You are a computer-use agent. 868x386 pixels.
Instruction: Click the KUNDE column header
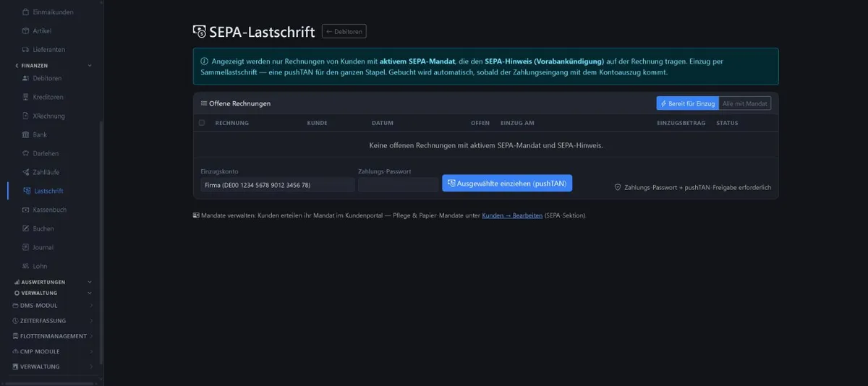coord(318,123)
